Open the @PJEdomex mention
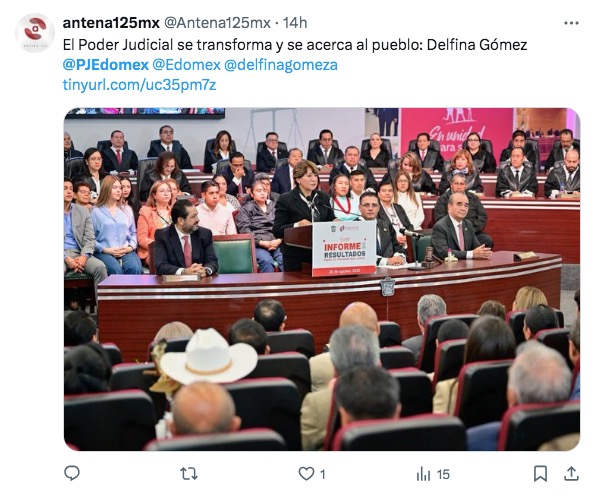 tap(105, 65)
